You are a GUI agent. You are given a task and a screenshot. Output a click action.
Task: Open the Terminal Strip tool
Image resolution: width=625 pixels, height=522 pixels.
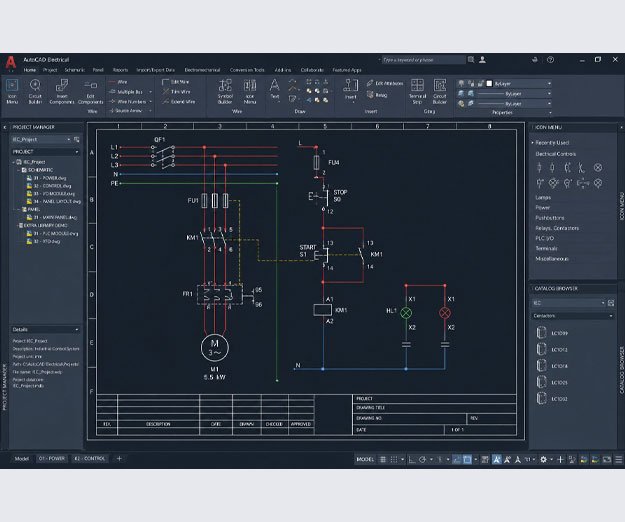(417, 91)
